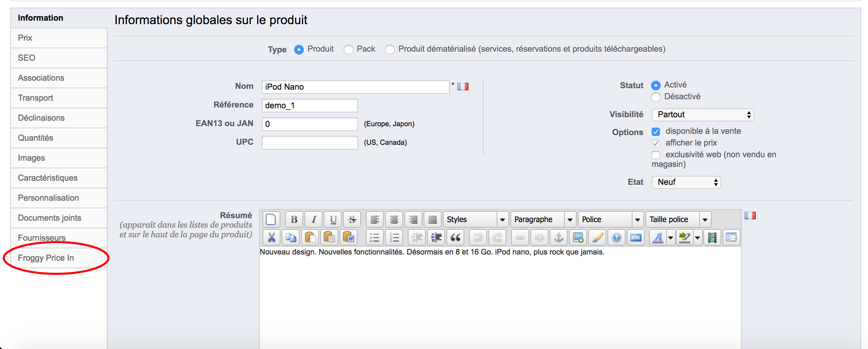Toggle disponible à la vente checkbox
Viewport: 868px width, 349px height.
tap(656, 132)
